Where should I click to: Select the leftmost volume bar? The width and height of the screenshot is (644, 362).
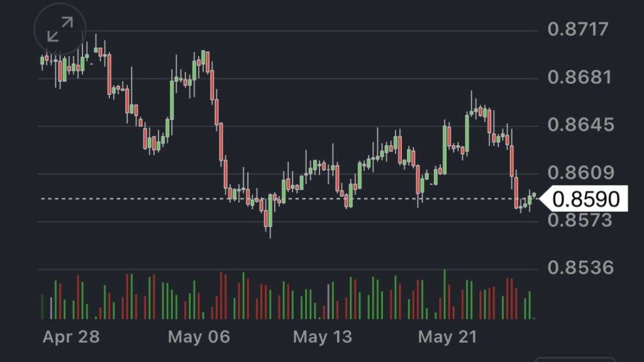point(42,307)
